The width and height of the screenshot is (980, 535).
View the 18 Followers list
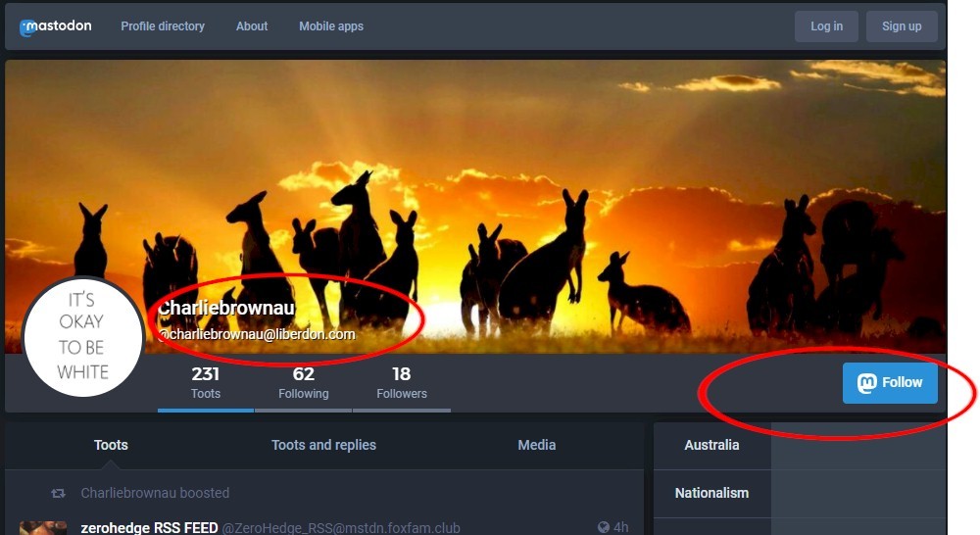402,383
